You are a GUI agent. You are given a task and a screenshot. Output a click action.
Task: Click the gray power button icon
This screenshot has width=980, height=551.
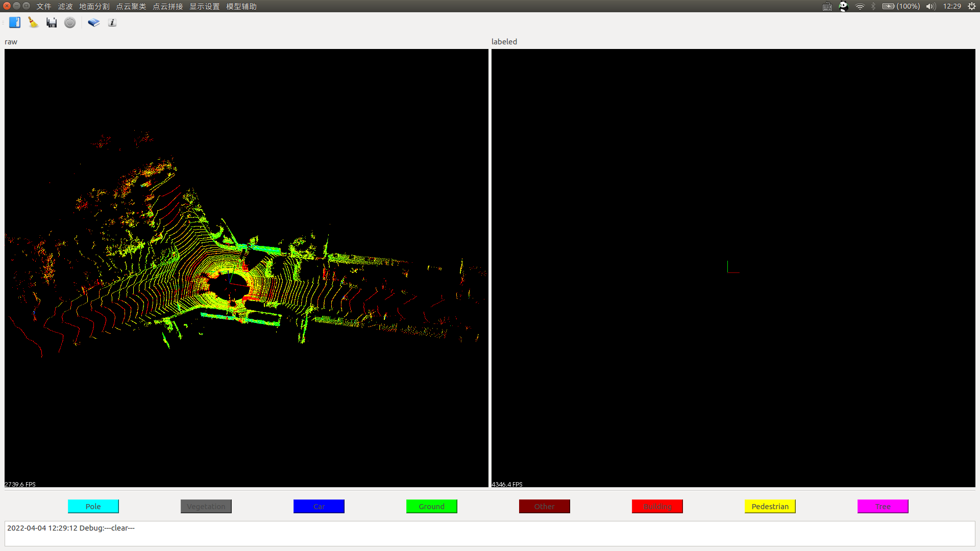[x=70, y=22]
